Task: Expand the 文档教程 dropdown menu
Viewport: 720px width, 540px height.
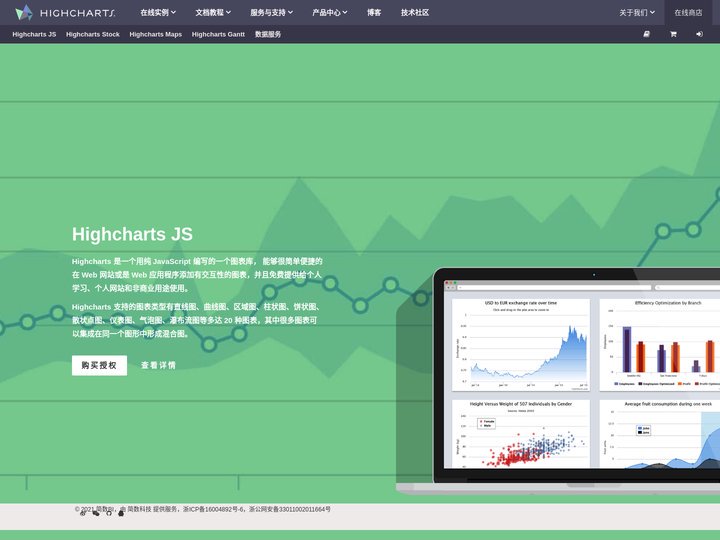Action: [x=213, y=12]
